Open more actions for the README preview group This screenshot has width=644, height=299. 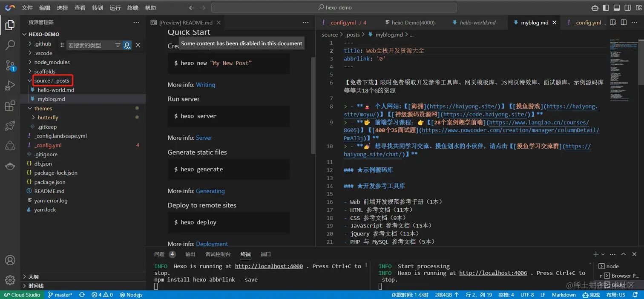(x=306, y=23)
